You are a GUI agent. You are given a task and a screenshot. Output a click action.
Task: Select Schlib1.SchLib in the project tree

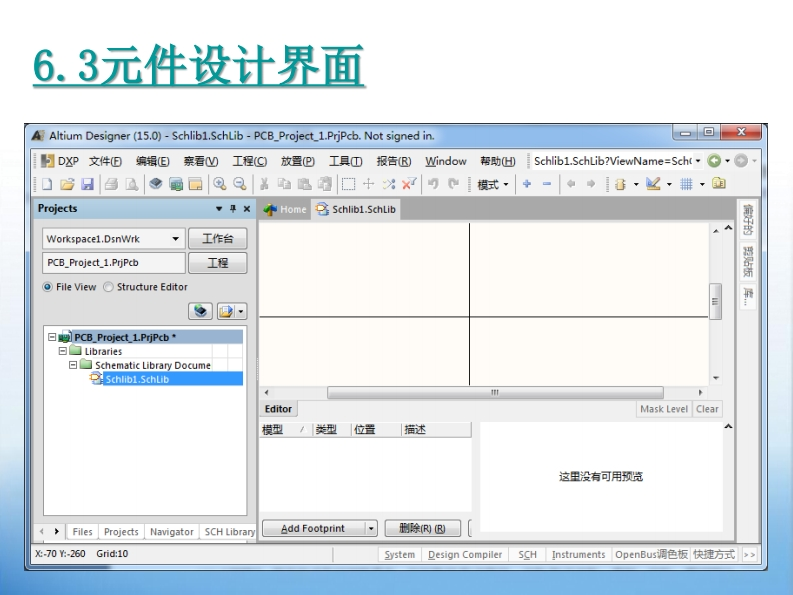pos(139,379)
